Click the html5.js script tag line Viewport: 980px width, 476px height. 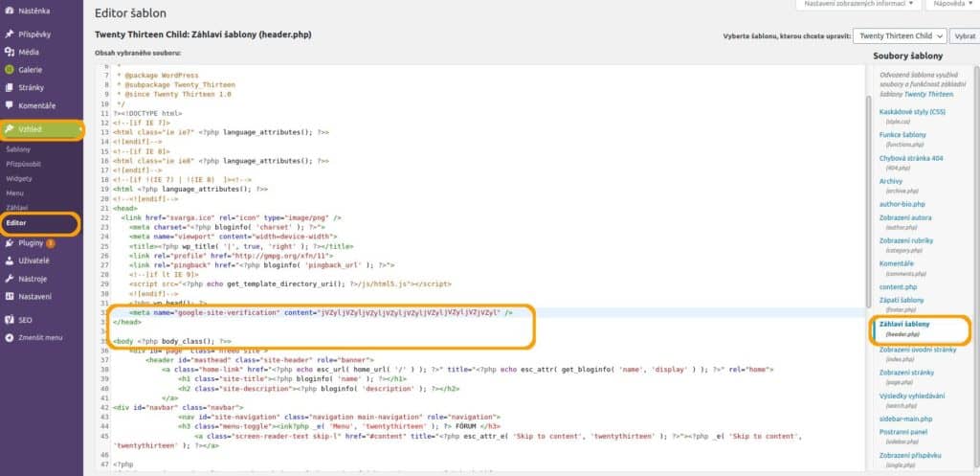point(290,284)
